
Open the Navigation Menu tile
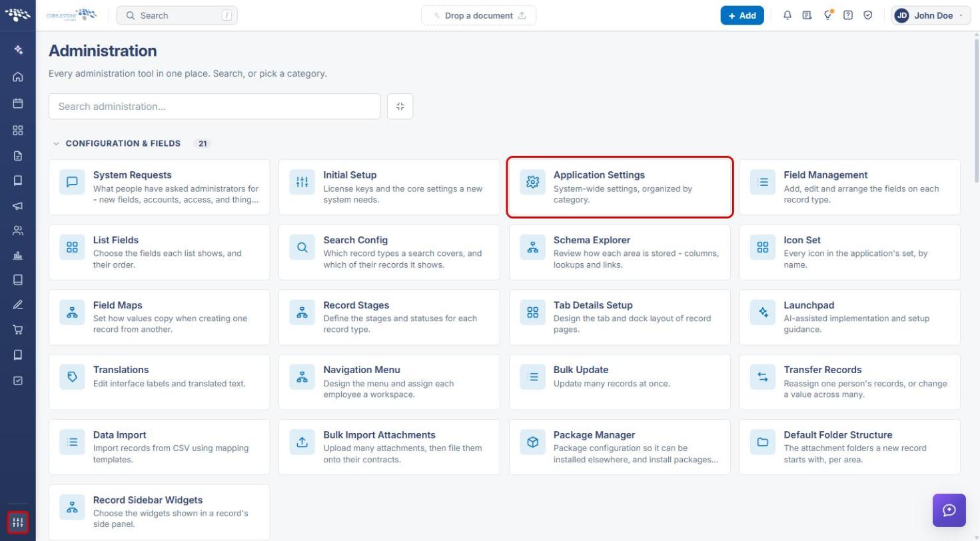click(x=389, y=382)
